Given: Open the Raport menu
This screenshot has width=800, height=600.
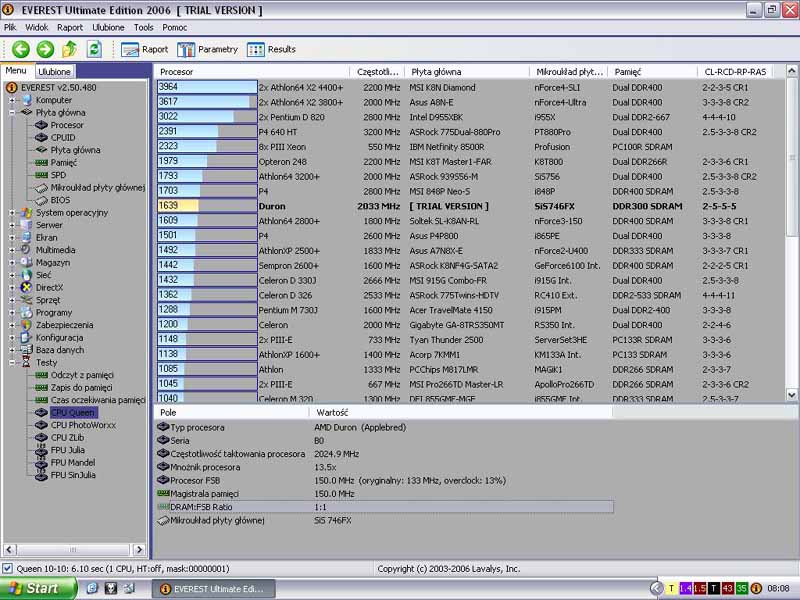Looking at the screenshot, I should [x=70, y=28].
